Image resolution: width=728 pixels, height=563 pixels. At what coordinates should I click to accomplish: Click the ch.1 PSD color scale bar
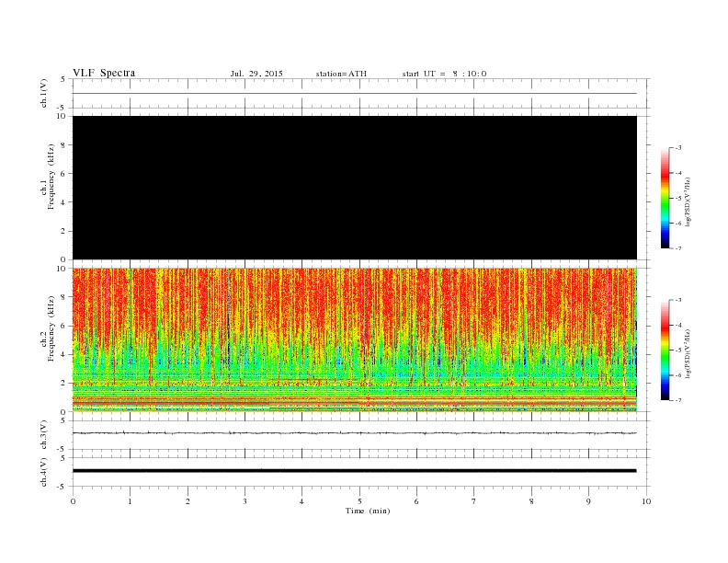coord(665,199)
